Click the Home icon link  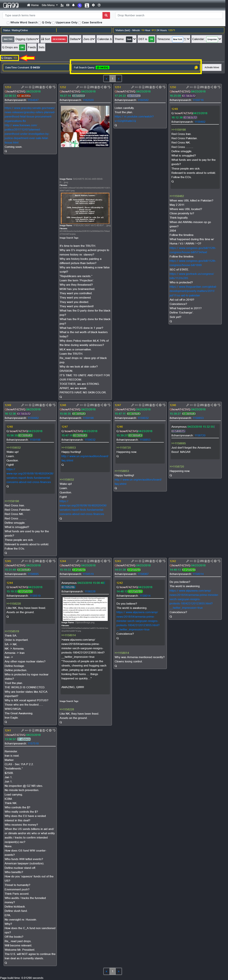[33, 5]
